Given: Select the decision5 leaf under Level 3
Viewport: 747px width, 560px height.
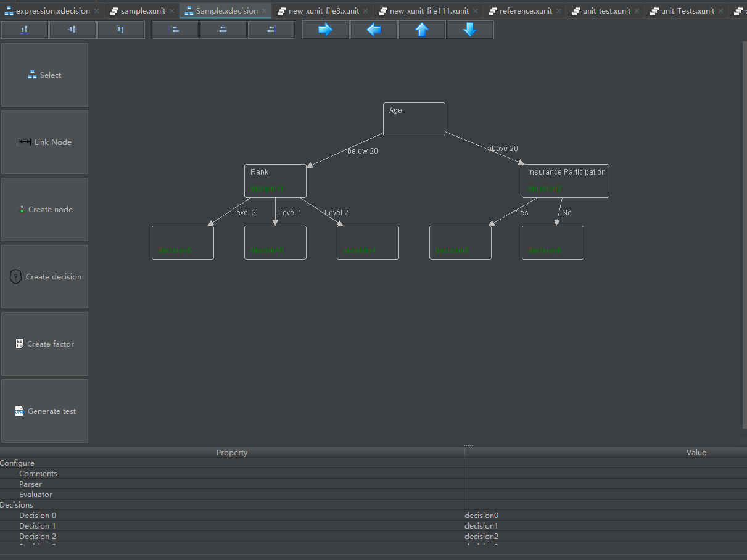Looking at the screenshot, I should [x=183, y=242].
